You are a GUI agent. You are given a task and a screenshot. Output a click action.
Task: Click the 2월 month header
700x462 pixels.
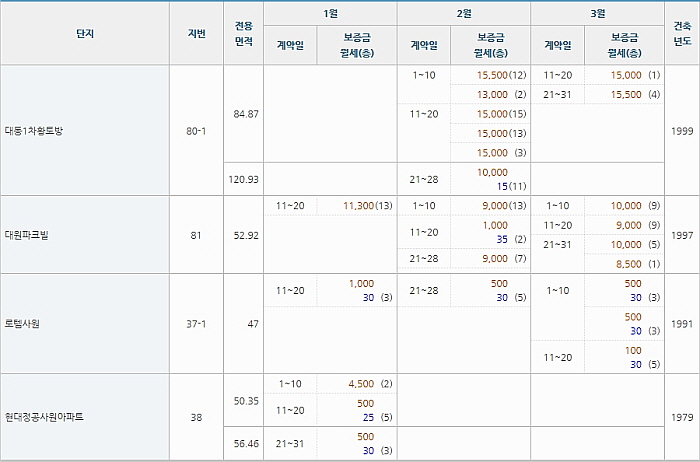click(464, 13)
